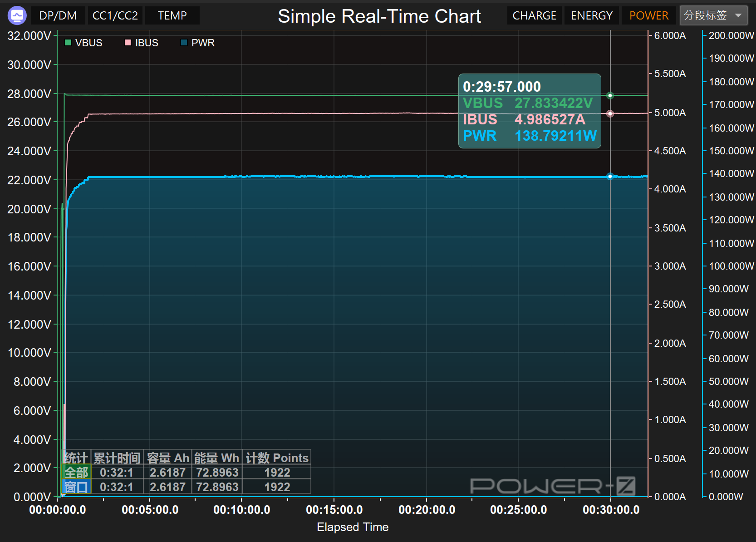Toggle the VBUS series in legend
This screenshot has height=542, width=756.
click(84, 43)
